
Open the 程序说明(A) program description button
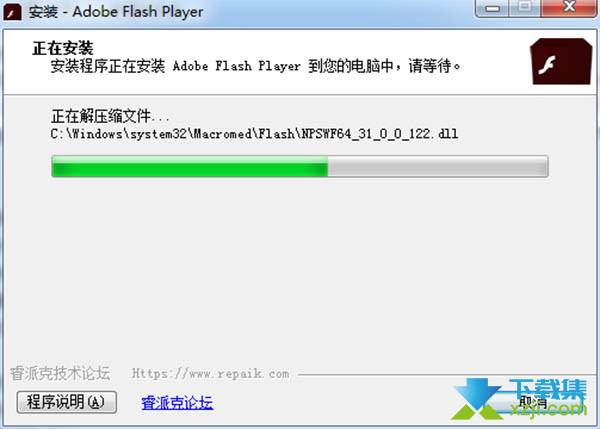[x=67, y=402]
